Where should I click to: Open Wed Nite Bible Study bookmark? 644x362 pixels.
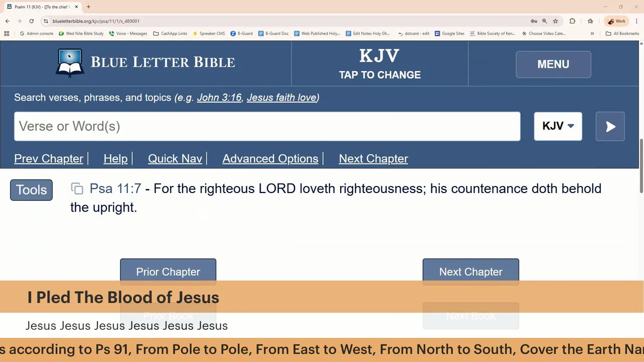point(81,34)
